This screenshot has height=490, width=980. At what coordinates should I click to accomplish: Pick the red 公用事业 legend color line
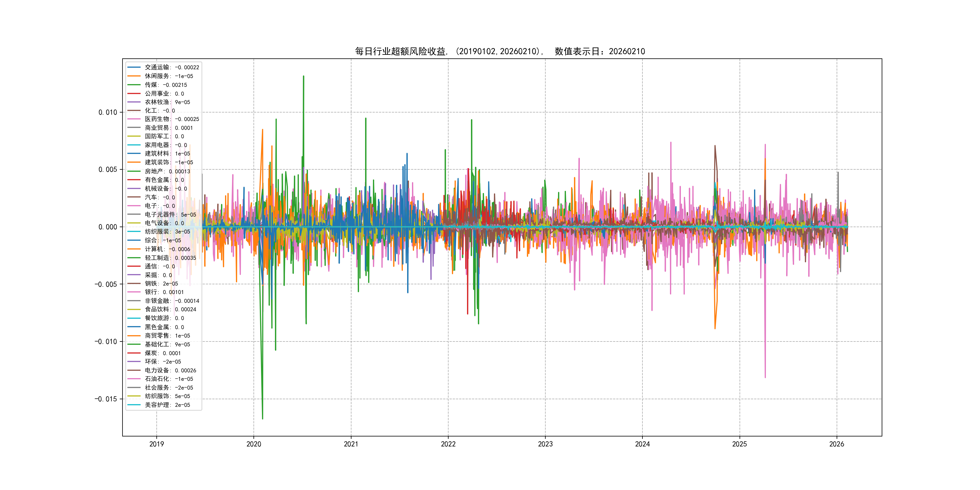(x=134, y=93)
